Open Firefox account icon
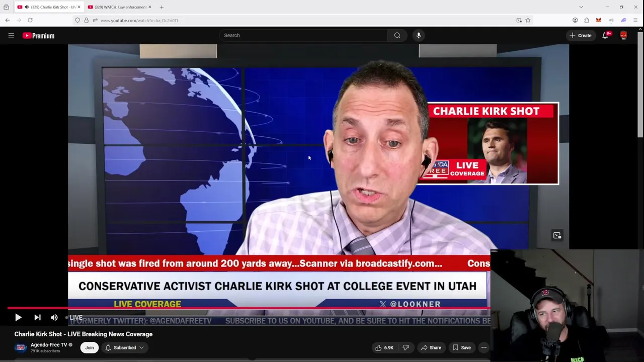This screenshot has height=362, width=644. (575, 20)
